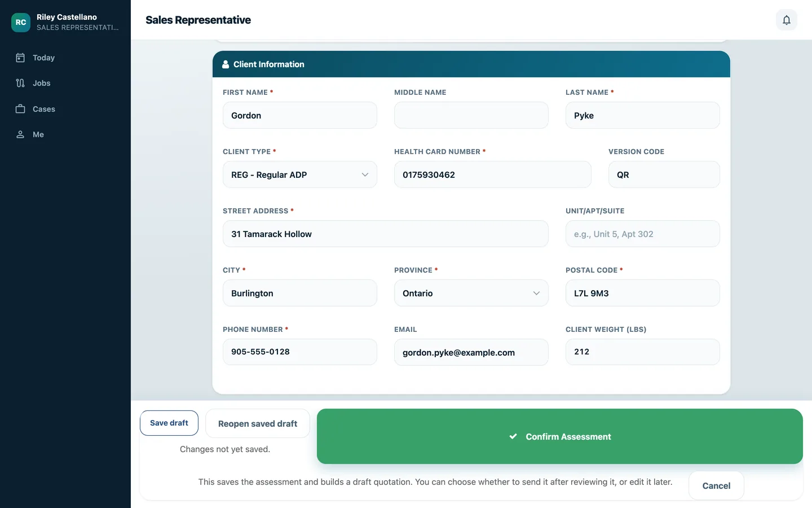
Task: Click the Unit/Apt/Suite field
Action: point(643,234)
